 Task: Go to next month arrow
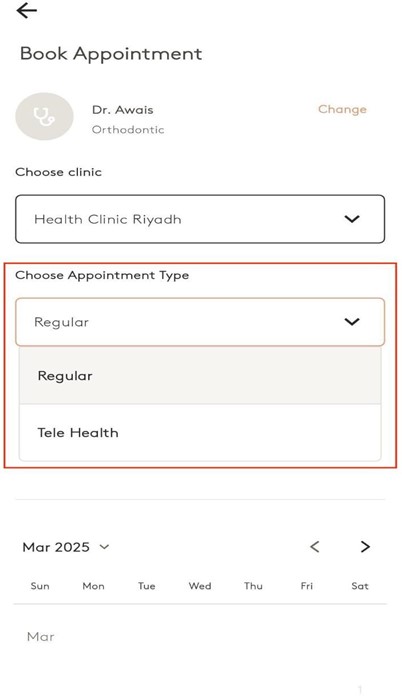(365, 546)
